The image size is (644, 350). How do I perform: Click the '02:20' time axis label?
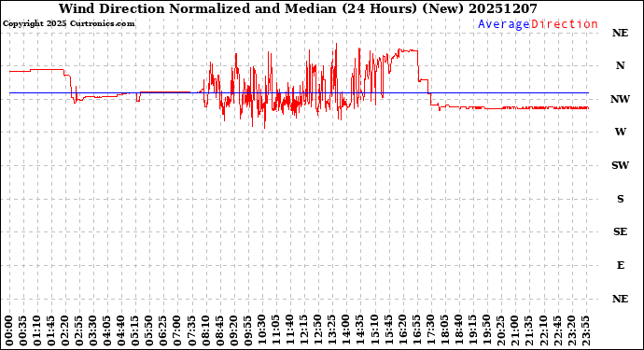[x=65, y=330]
